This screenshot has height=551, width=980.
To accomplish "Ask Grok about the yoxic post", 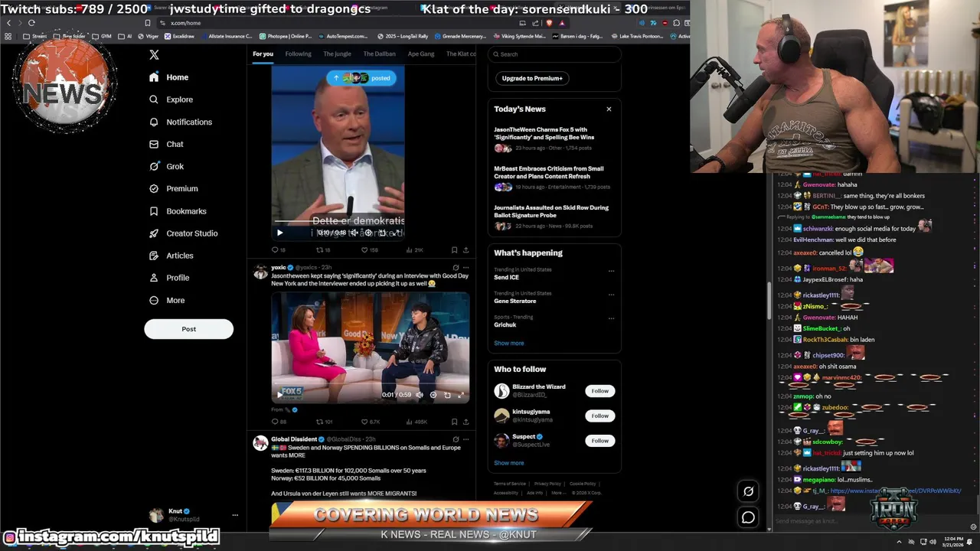I will click(456, 268).
